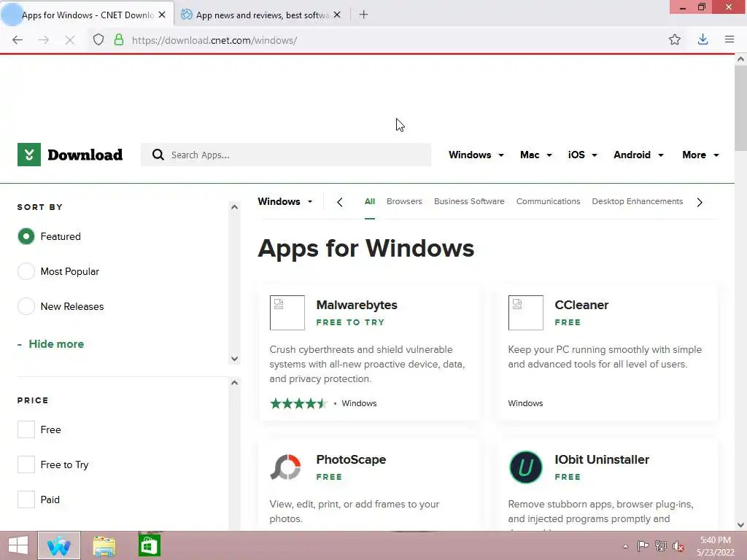This screenshot has width=747, height=560.
Task: Expand the Mac dropdown menu
Action: click(536, 155)
